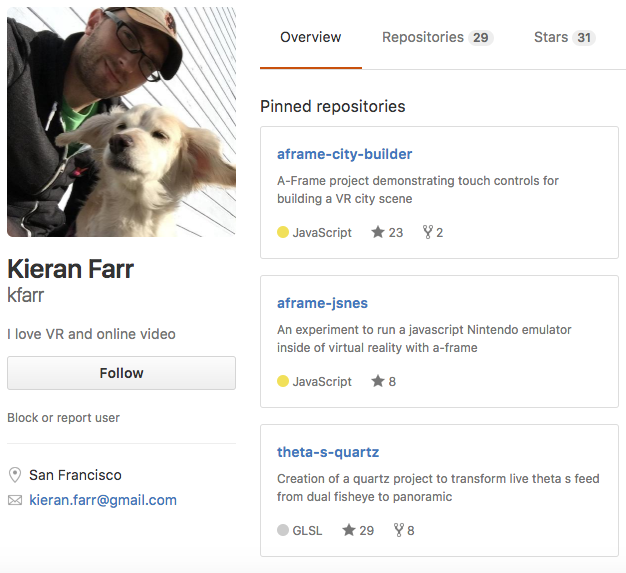626x573 pixels.
Task: Click the star icon on aframe-jsnes
Action: [378, 381]
